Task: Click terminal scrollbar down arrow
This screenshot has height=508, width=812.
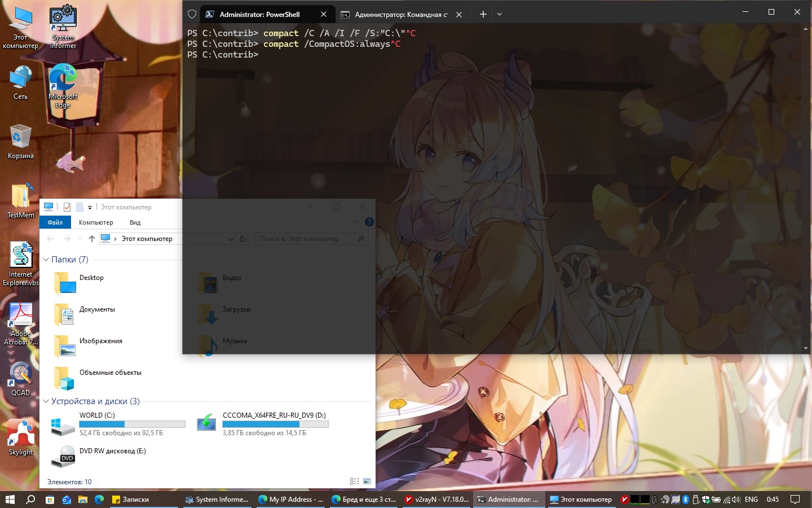Action: [x=806, y=348]
